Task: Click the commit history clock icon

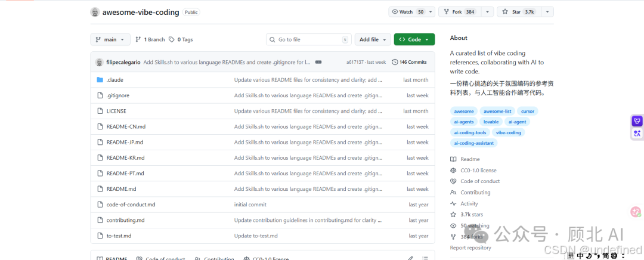Action: pos(395,62)
